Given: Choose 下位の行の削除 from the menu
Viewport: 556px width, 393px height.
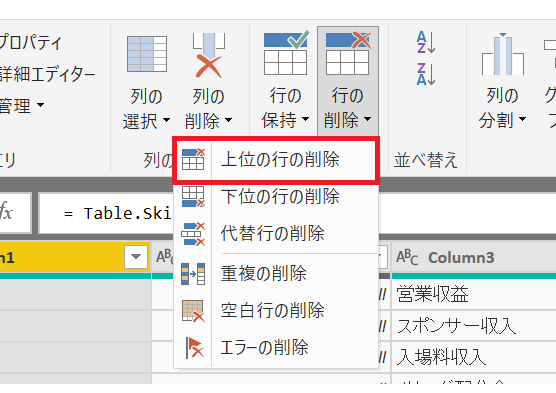Looking at the screenshot, I should point(276,196).
